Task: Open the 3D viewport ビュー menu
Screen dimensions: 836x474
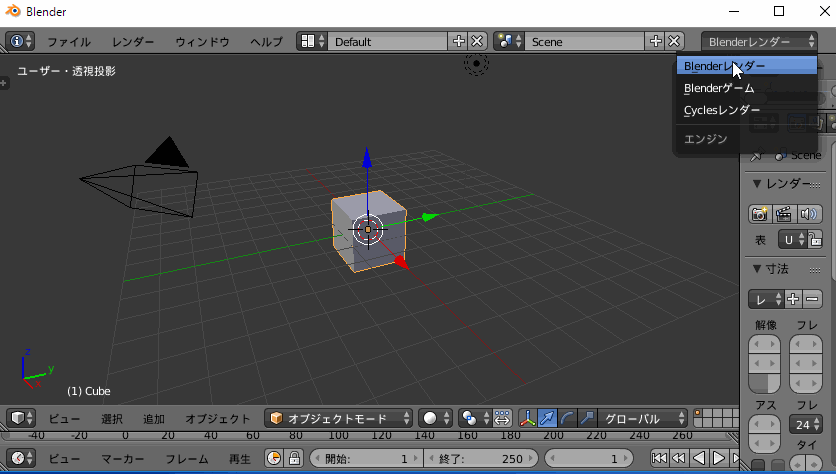Action: click(x=65, y=419)
